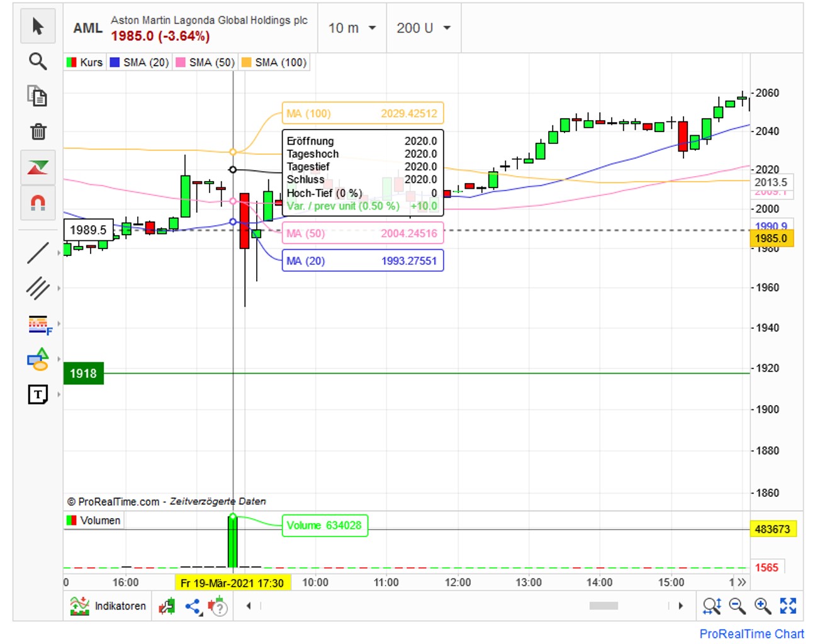Select the diagonal line drawing tool
815x644 pixels.
point(38,253)
